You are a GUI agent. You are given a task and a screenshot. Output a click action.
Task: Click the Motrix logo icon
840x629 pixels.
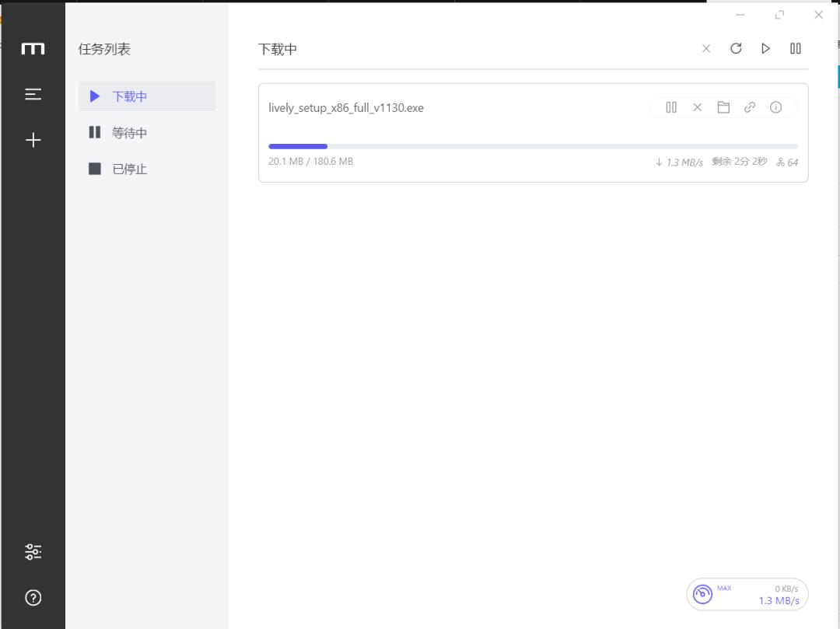33,49
